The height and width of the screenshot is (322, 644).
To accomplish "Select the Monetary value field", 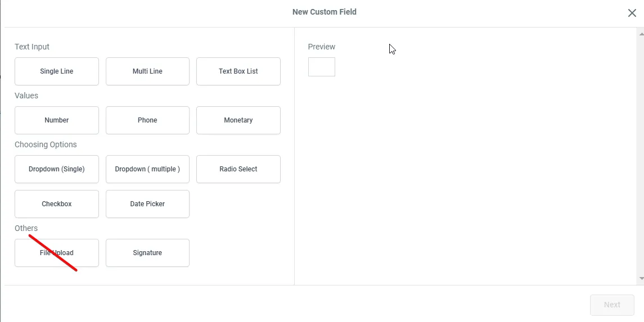I will click(238, 120).
